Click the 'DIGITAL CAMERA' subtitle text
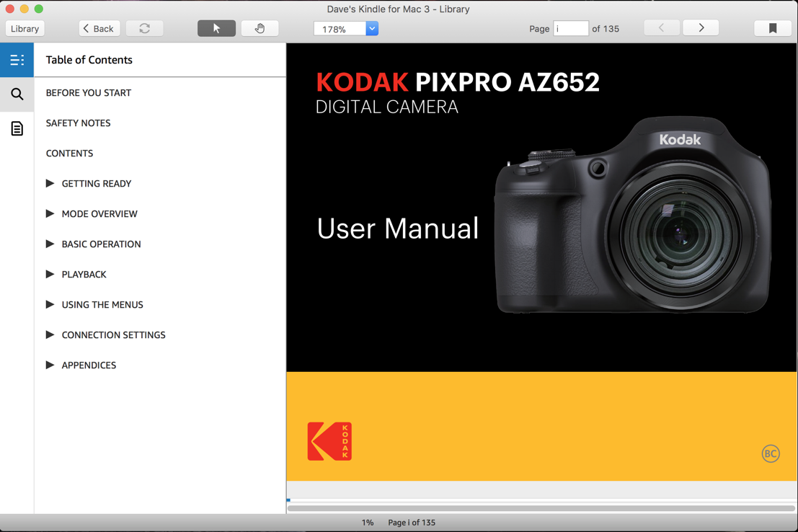Screen dimensions: 798x532 pyautogui.click(x=387, y=107)
